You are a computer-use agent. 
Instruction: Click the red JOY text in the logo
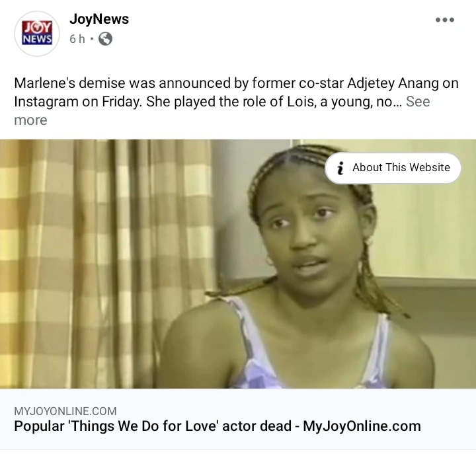[37, 27]
